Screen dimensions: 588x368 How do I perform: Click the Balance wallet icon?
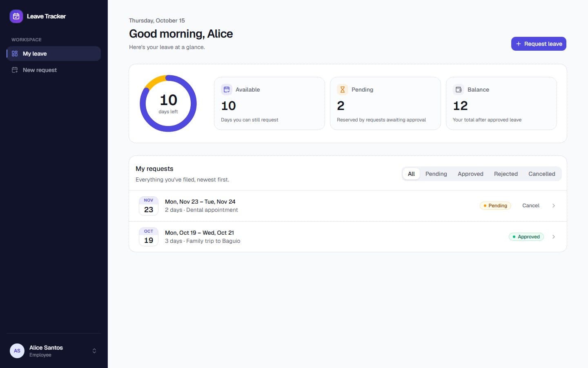click(459, 90)
